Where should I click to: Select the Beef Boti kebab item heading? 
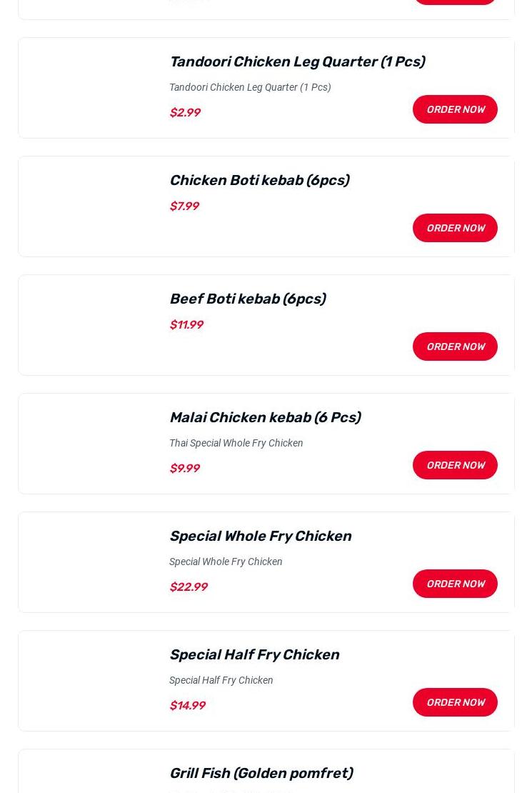pos(247,299)
